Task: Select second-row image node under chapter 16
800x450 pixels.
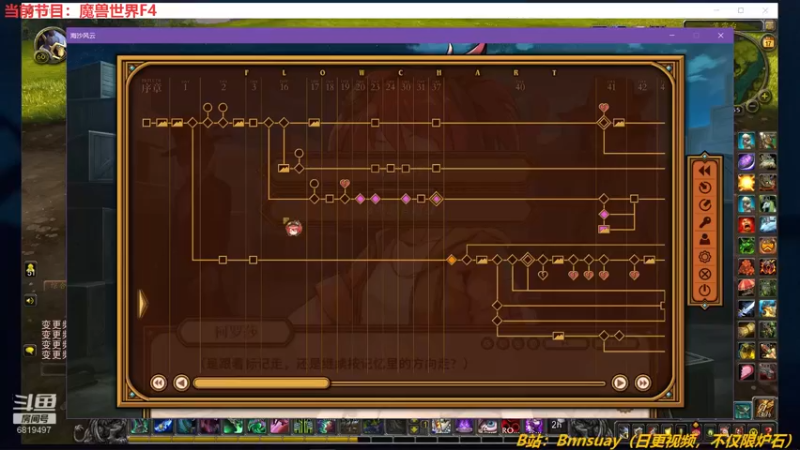Action: (x=284, y=168)
